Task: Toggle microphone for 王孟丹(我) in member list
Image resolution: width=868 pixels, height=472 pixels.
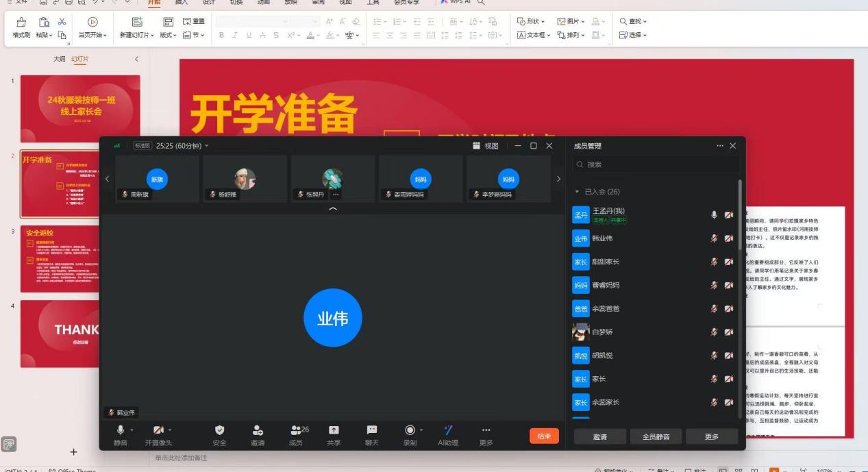Action: (x=714, y=215)
